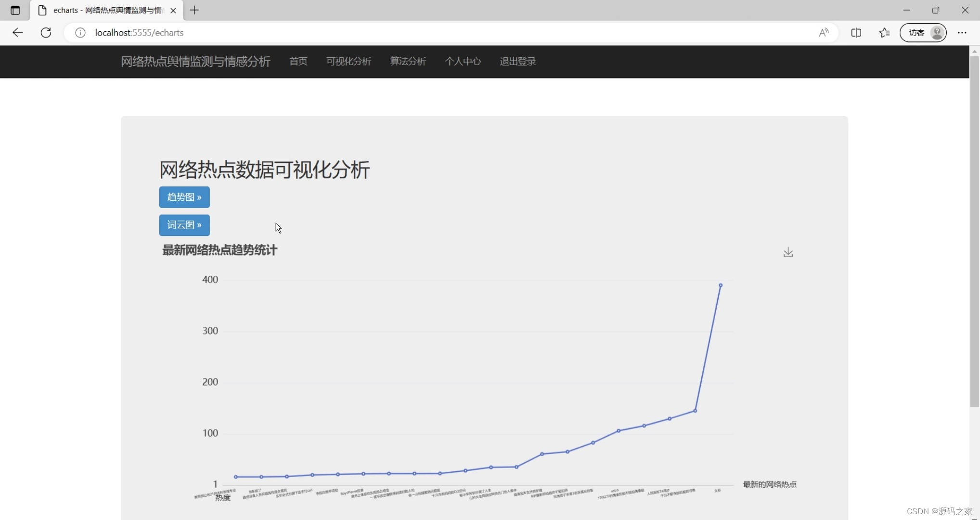Click the 词云图 button
Viewport: 980px width, 520px height.
pos(184,225)
